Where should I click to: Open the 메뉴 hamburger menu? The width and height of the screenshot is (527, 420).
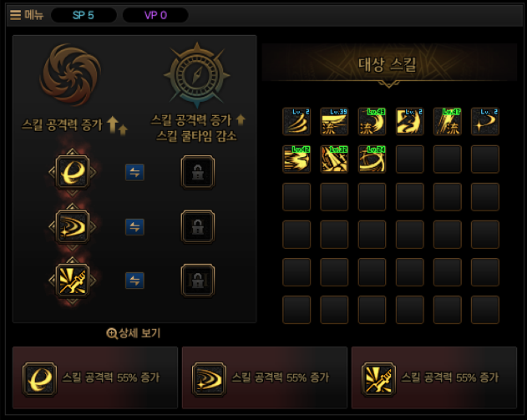point(27,15)
